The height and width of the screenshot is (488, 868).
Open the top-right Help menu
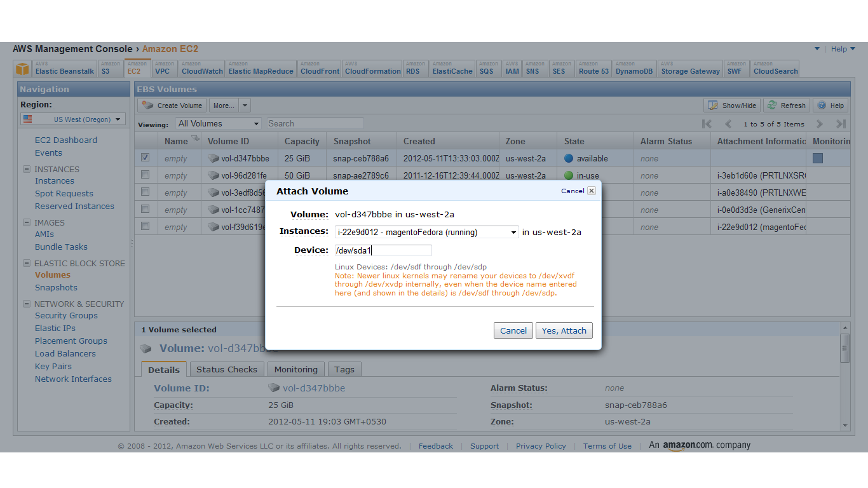pos(843,49)
